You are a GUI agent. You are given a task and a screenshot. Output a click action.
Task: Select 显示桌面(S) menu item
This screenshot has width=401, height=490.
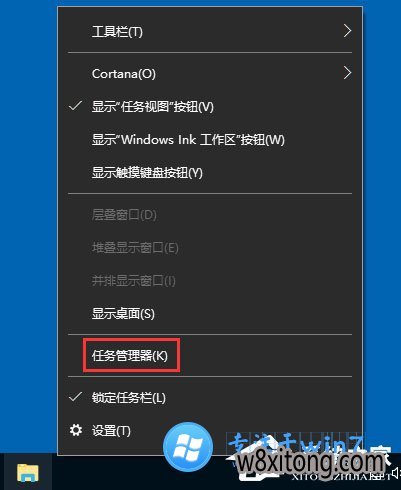coord(210,314)
